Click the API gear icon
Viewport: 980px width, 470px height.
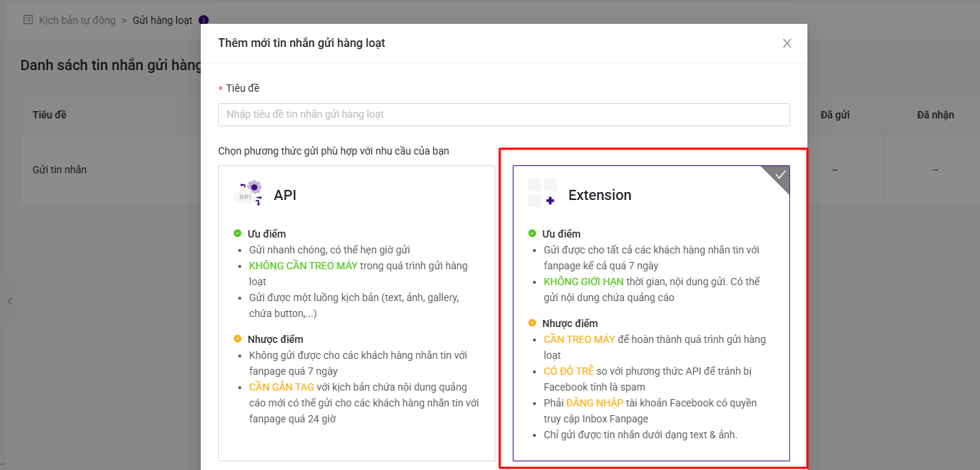248,193
